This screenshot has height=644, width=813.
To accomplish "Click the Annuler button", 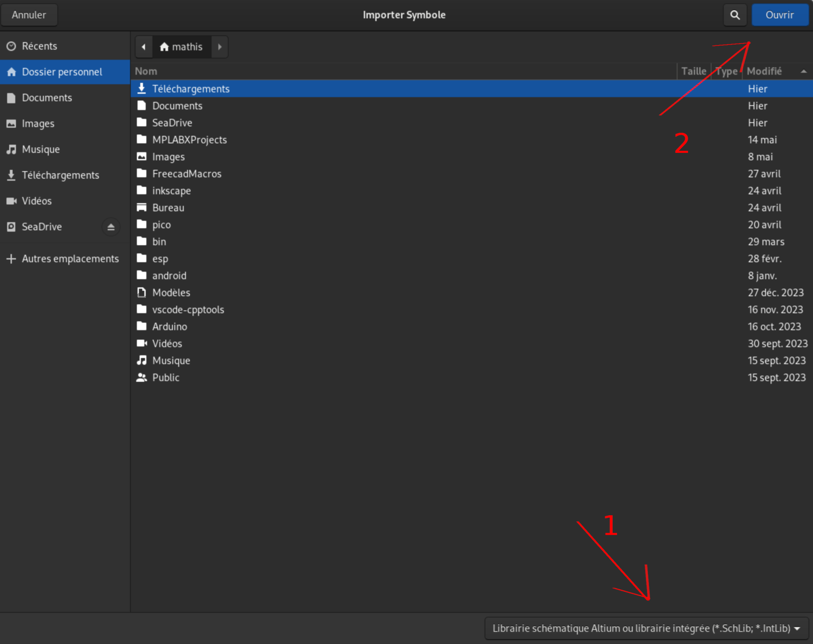I will (29, 15).
